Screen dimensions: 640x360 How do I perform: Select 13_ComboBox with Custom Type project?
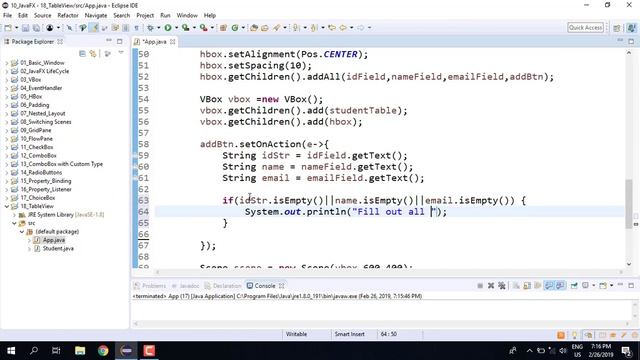pyautogui.click(x=61, y=164)
